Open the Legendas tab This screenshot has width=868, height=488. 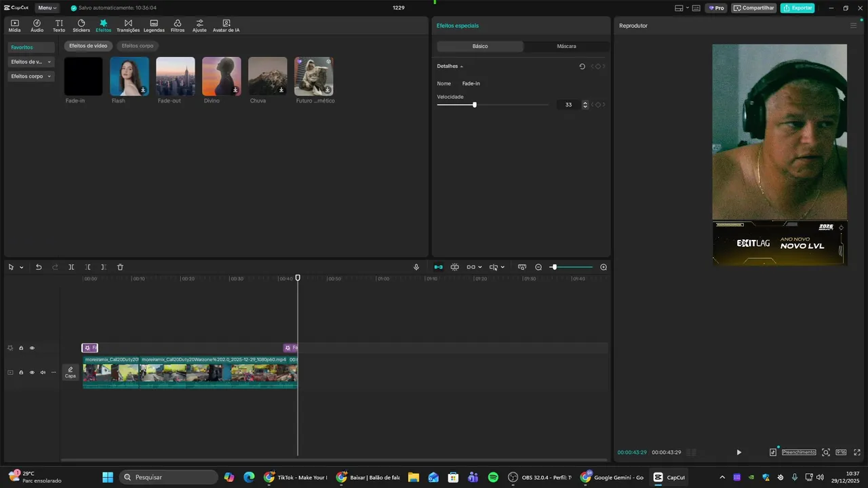coord(154,26)
